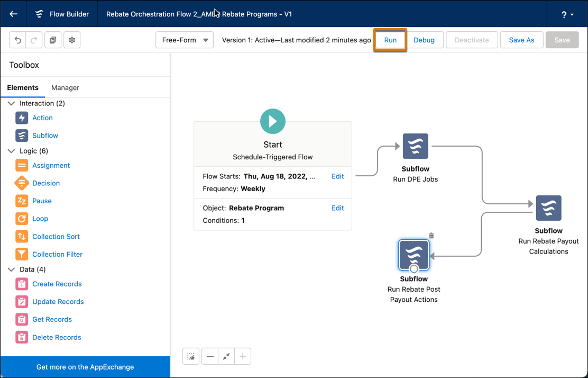This screenshot has width=588, height=378.
Task: Open the Free-Form layout dropdown
Action: 185,40
